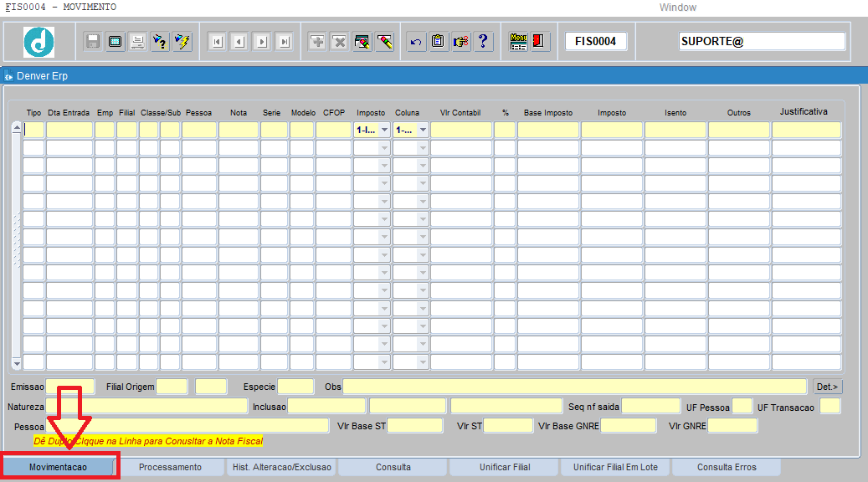Click the 'Isento' column header
This screenshot has width=868, height=482.
(675, 113)
